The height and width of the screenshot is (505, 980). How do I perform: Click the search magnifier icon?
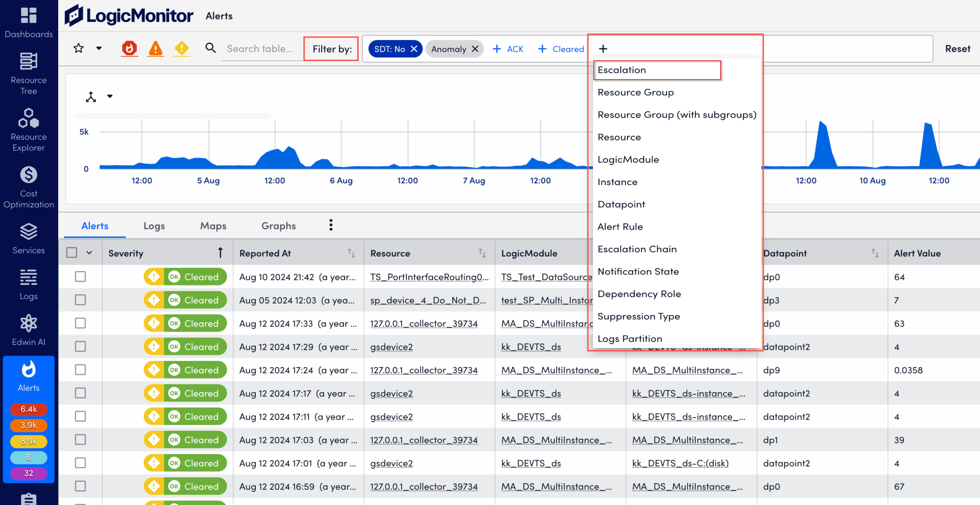click(x=211, y=48)
